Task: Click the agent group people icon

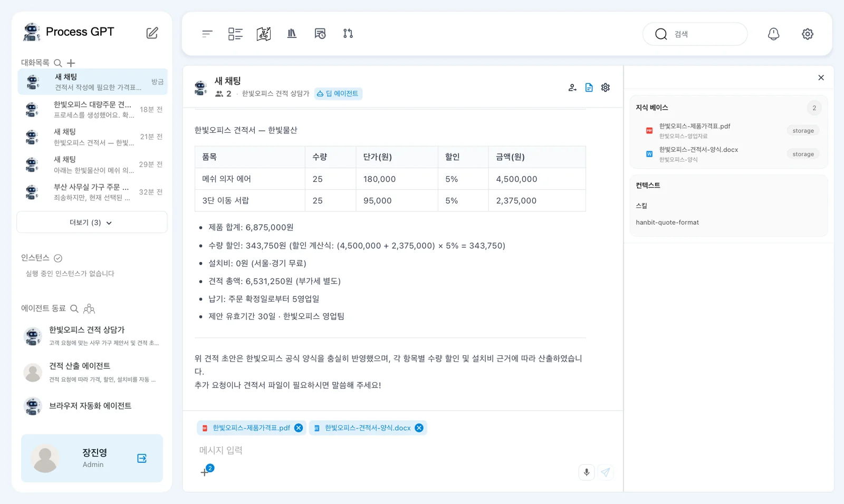Action: coord(89,308)
